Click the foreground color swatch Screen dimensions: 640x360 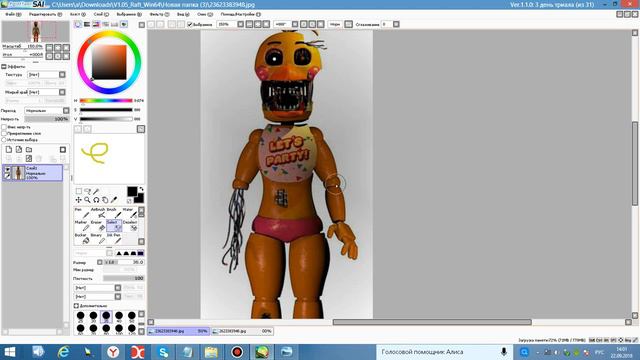[x=132, y=191]
